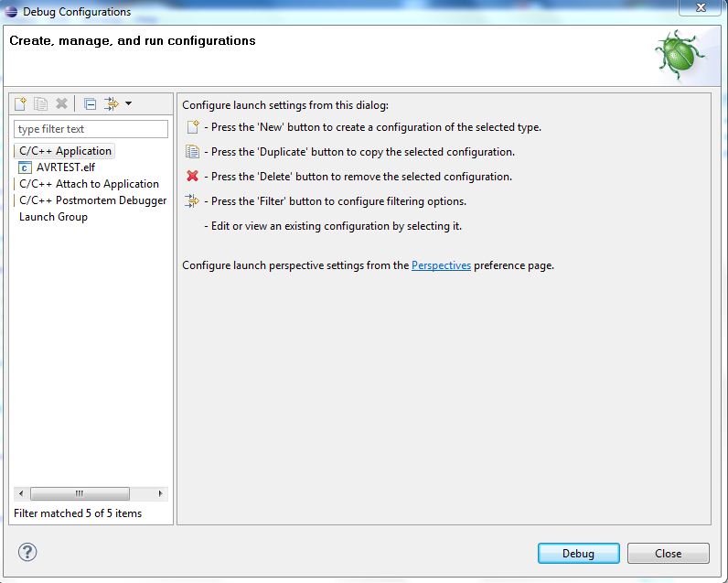Click the Close button
Screen dimensions: 728x583
[669, 554]
